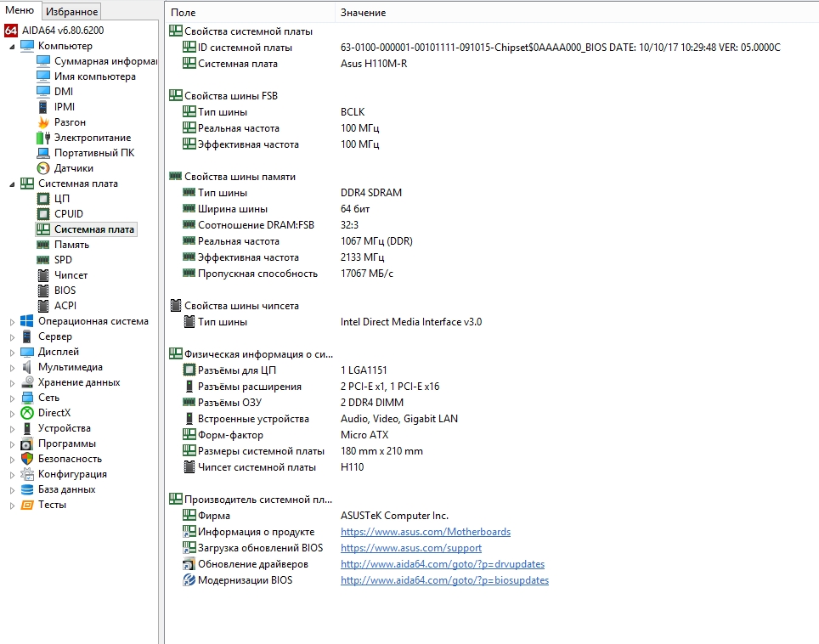Viewport: 819px width, 644px height.
Task: Click the Чипсет системной платы row
Action: click(x=273, y=467)
